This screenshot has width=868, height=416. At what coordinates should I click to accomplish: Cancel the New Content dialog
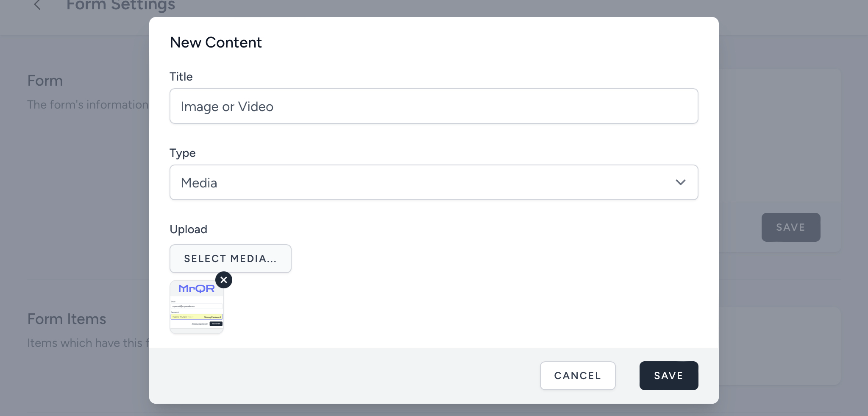click(x=578, y=376)
